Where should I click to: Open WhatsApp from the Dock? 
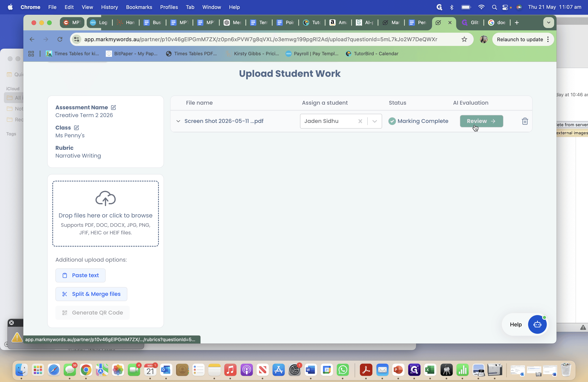pyautogui.click(x=343, y=370)
